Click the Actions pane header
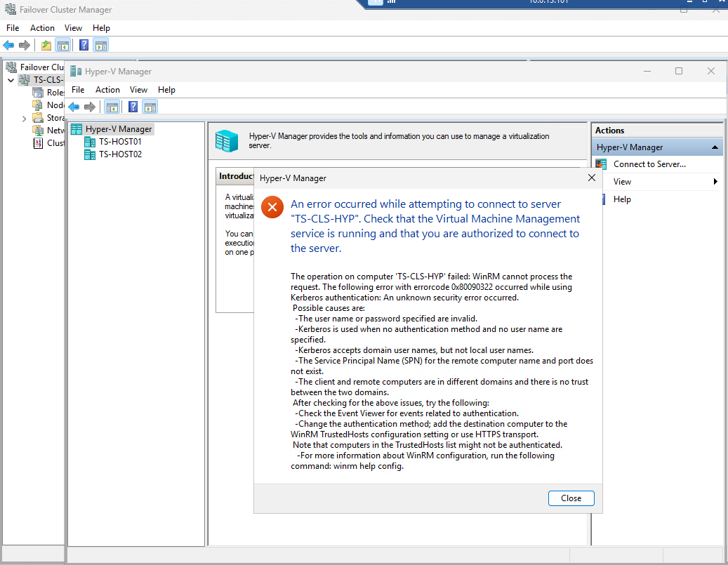 coord(657,131)
